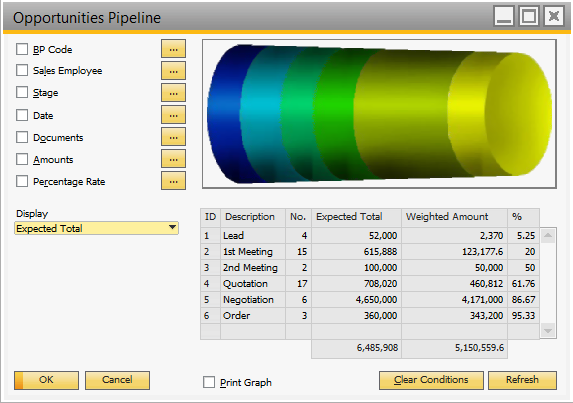Image resolution: width=573 pixels, height=403 pixels.
Task: Enable the BP Code checkbox
Action: tap(22, 49)
